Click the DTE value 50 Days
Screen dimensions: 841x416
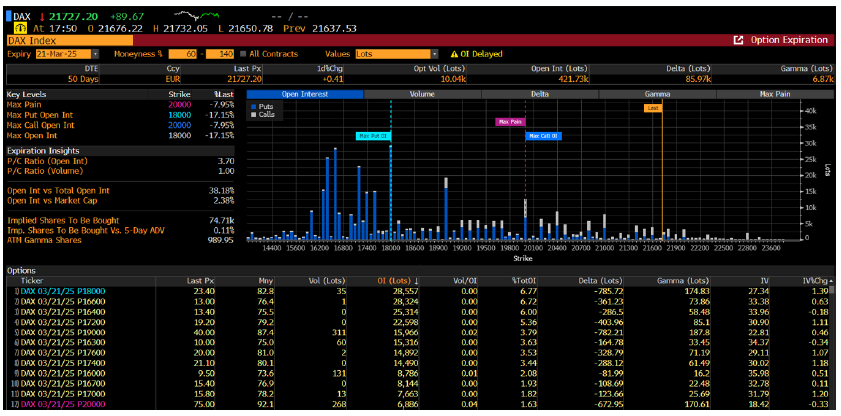(x=83, y=79)
